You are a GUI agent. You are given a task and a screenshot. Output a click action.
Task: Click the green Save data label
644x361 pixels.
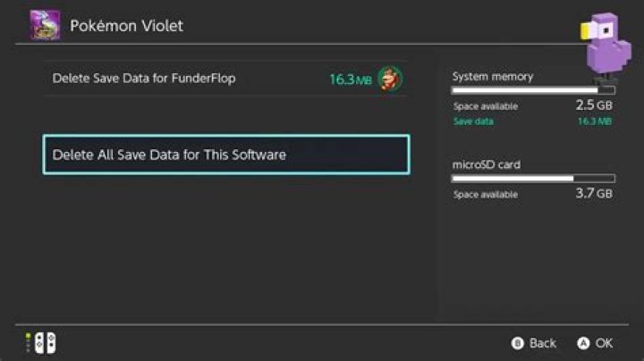(473, 122)
